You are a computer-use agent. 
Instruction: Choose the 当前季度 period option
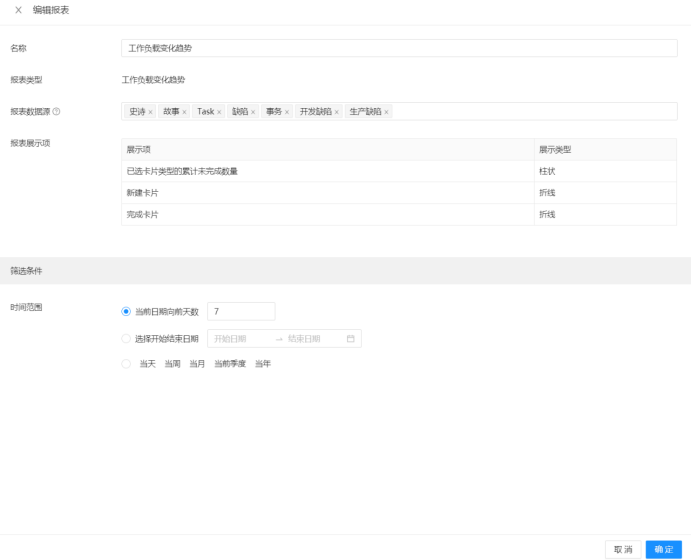coord(230,364)
